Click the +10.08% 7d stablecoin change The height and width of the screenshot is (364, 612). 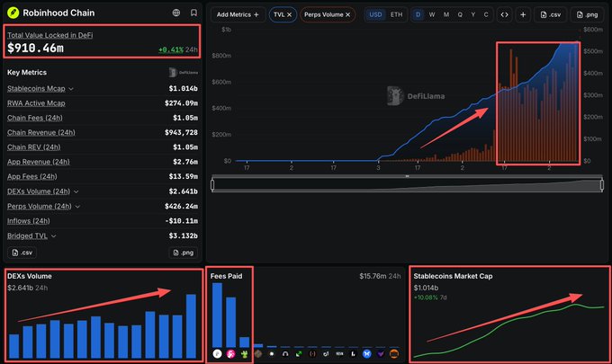(x=430, y=297)
